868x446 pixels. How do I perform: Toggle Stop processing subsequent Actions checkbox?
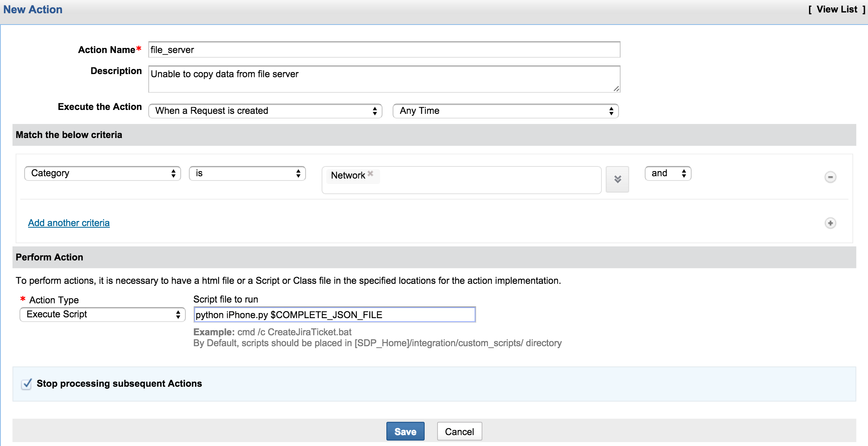tap(27, 384)
